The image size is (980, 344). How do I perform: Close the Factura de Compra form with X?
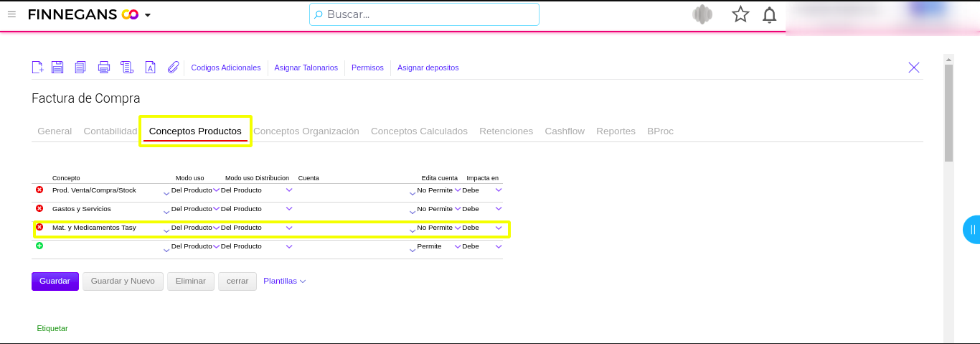pos(914,68)
